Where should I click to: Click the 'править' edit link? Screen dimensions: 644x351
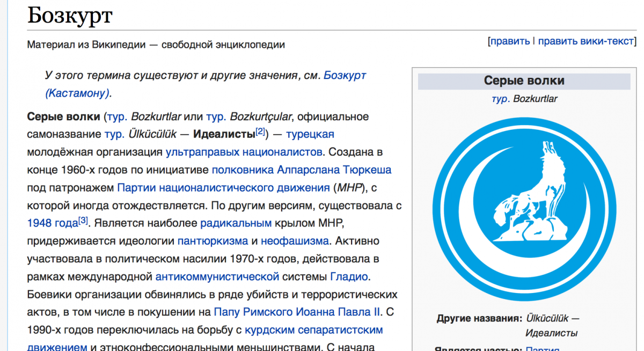pos(510,41)
